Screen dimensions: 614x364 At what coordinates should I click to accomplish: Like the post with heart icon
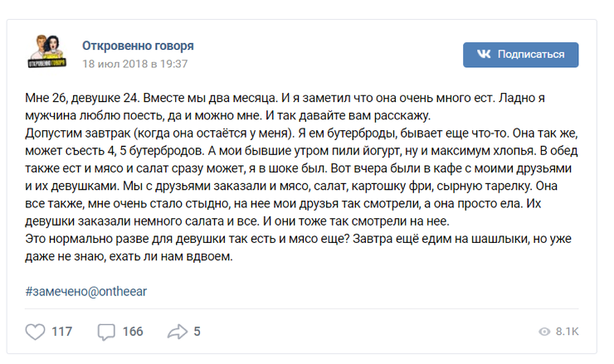[x=35, y=332]
